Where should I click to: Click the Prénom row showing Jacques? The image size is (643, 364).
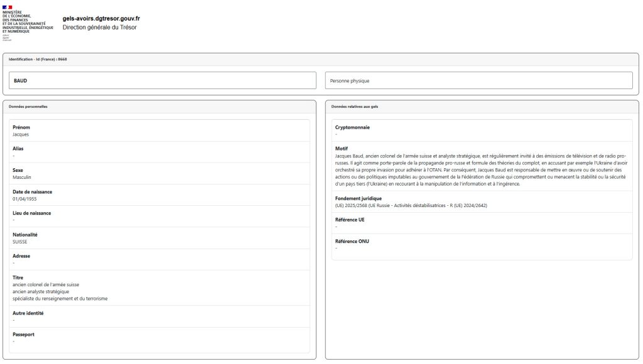pos(159,131)
